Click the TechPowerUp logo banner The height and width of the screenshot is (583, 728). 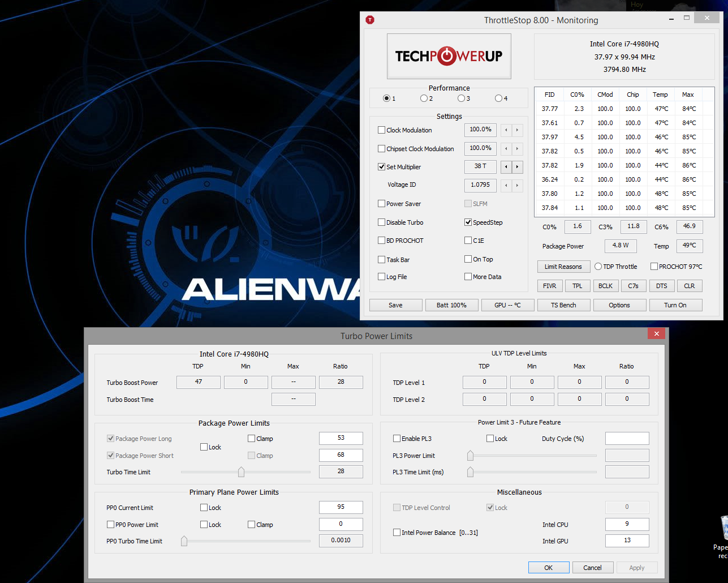click(x=449, y=56)
